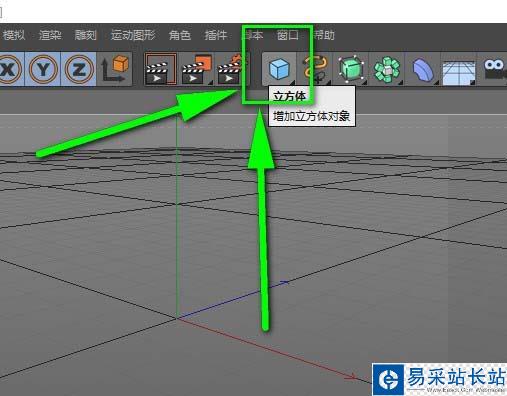507x396 pixels.
Task: Expand render to picture viewer flyout arrow
Action: pos(210,82)
